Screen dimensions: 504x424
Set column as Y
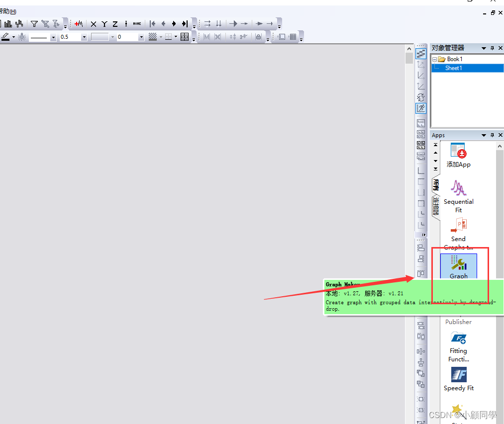pos(104,24)
